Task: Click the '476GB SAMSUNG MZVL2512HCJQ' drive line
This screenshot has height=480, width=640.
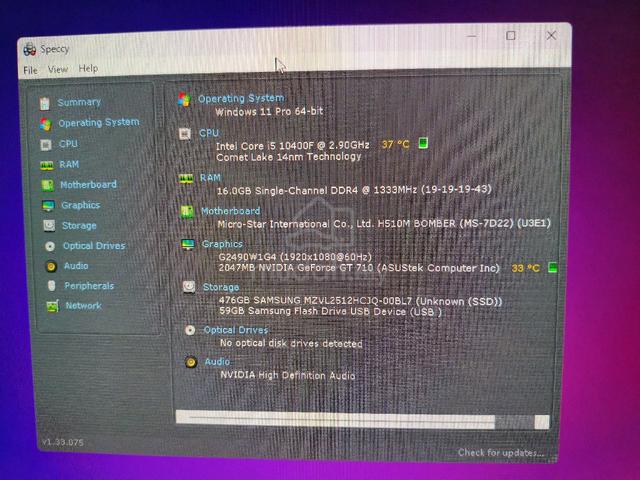Action: tap(360, 301)
